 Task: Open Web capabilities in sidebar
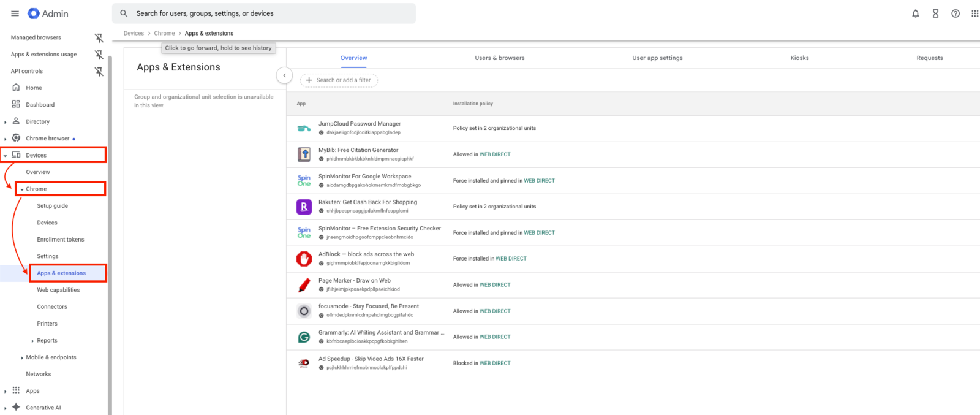58,290
